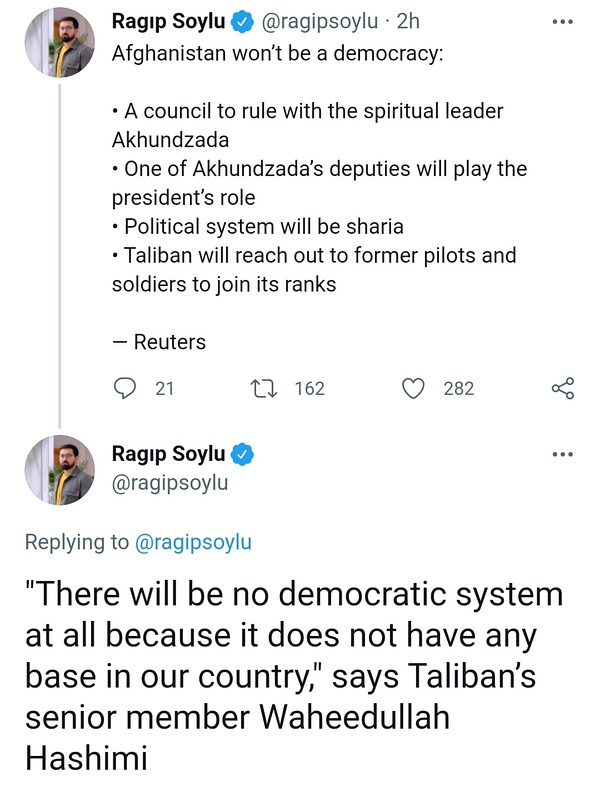Click the 162 retweet count

[309, 389]
